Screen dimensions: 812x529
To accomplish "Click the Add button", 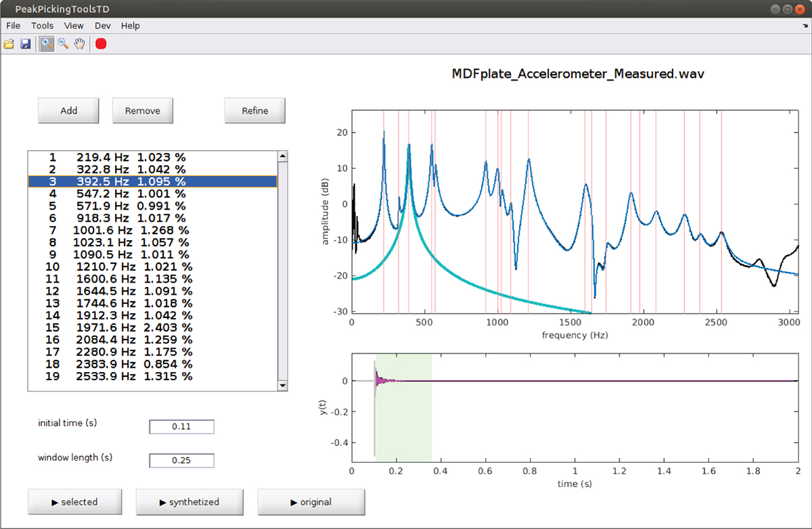I will (68, 111).
